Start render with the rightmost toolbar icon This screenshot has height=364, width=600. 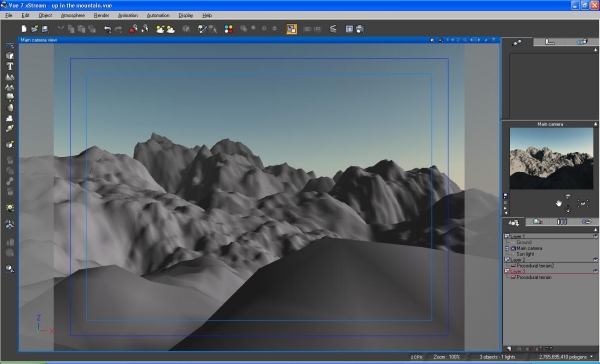tap(360, 29)
